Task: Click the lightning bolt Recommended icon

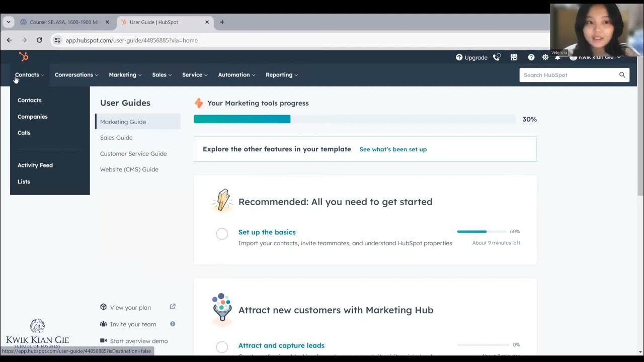Action: click(222, 200)
